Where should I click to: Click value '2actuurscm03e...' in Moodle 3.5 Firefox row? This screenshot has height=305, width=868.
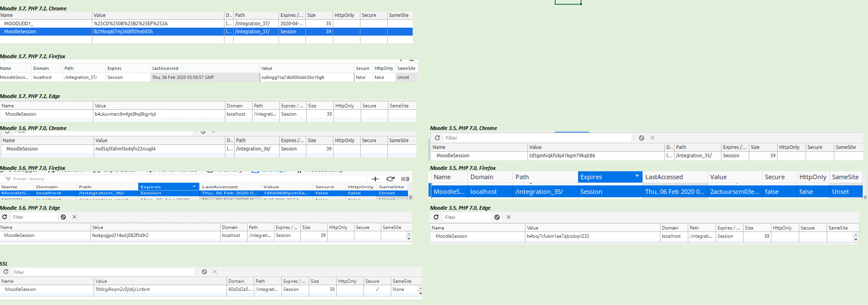734,191
